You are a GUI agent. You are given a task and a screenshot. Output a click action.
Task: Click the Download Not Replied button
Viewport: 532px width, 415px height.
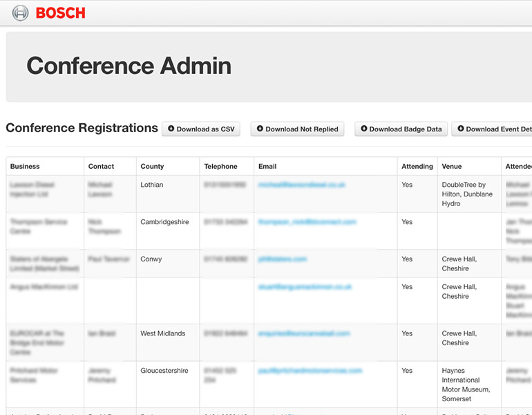coord(297,129)
